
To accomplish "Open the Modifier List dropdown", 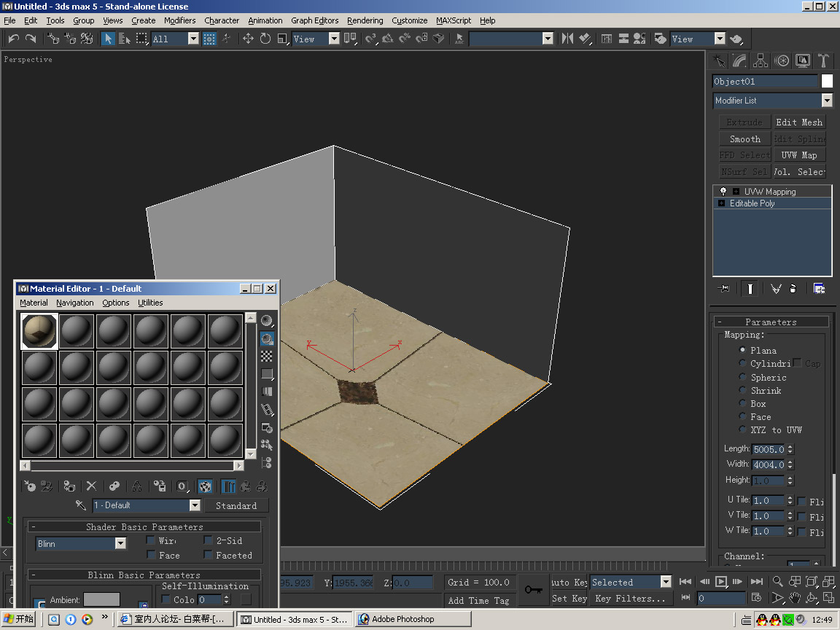I will [x=827, y=101].
